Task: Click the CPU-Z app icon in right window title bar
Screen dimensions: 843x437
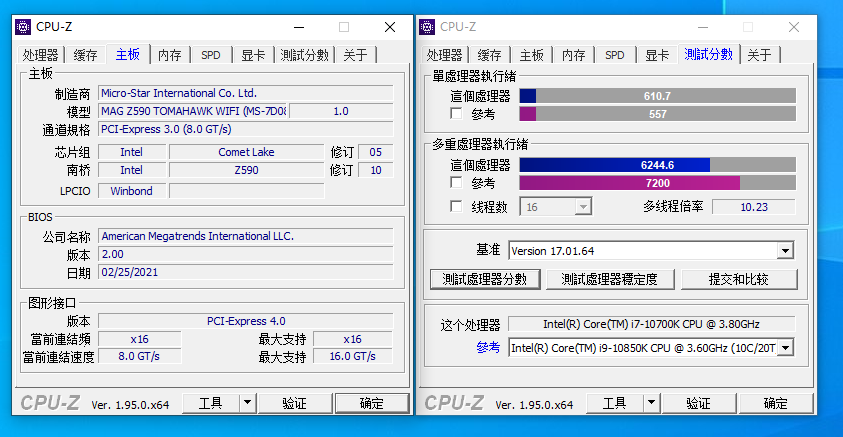Action: [427, 27]
